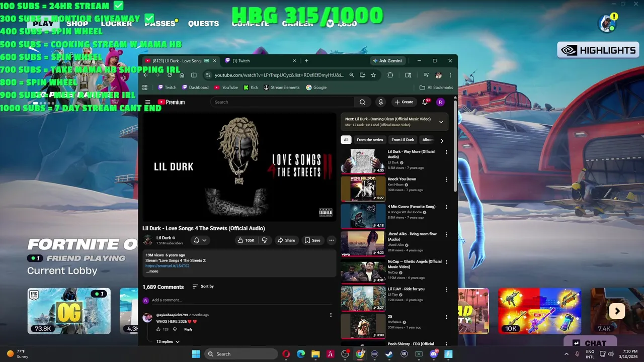The height and width of the screenshot is (362, 644).
Task: Start voice search with the microphone icon
Action: tap(381, 102)
